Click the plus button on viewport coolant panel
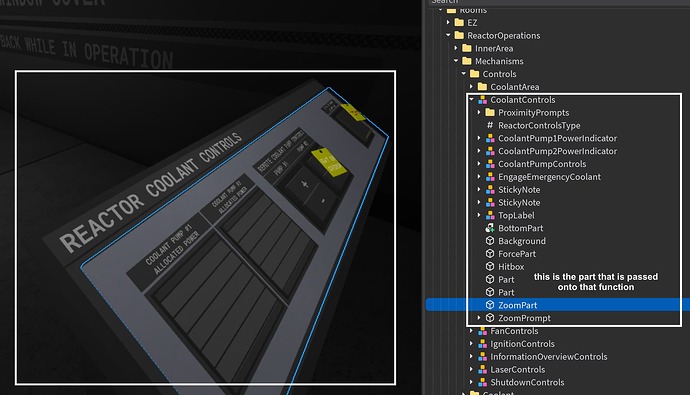The height and width of the screenshot is (395, 690). [x=305, y=184]
